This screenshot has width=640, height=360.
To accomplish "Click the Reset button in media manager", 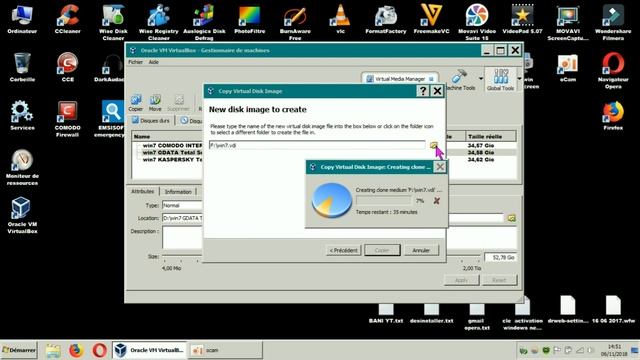I will pyautogui.click(x=499, y=280).
